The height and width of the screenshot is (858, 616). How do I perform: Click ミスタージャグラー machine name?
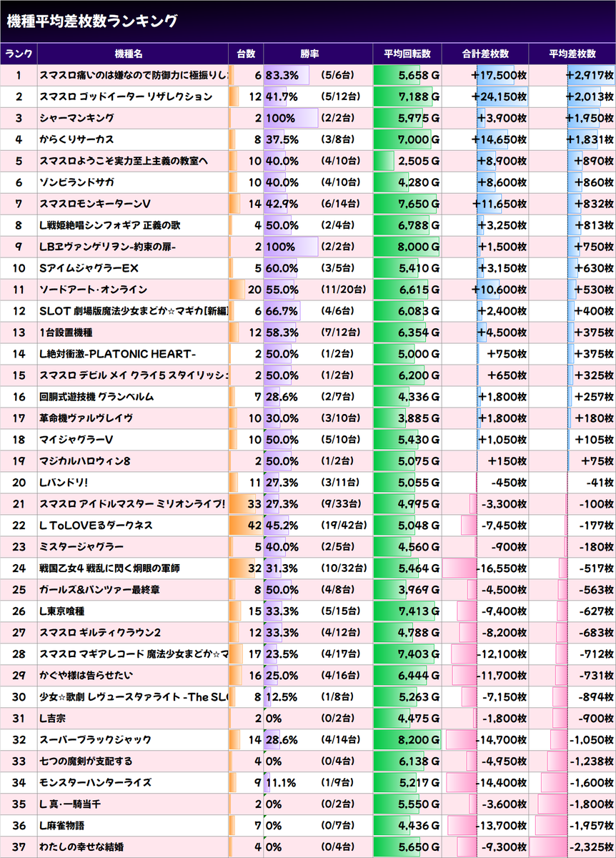(81, 547)
